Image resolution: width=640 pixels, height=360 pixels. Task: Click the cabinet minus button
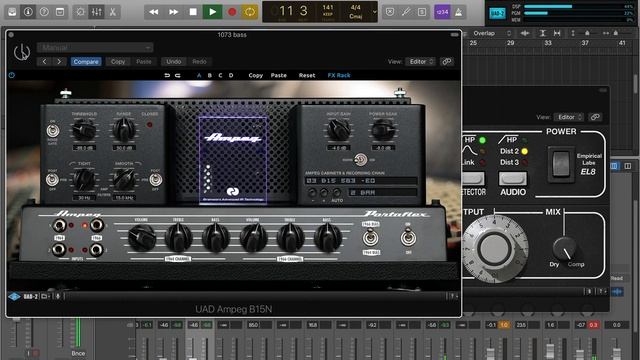(312, 193)
